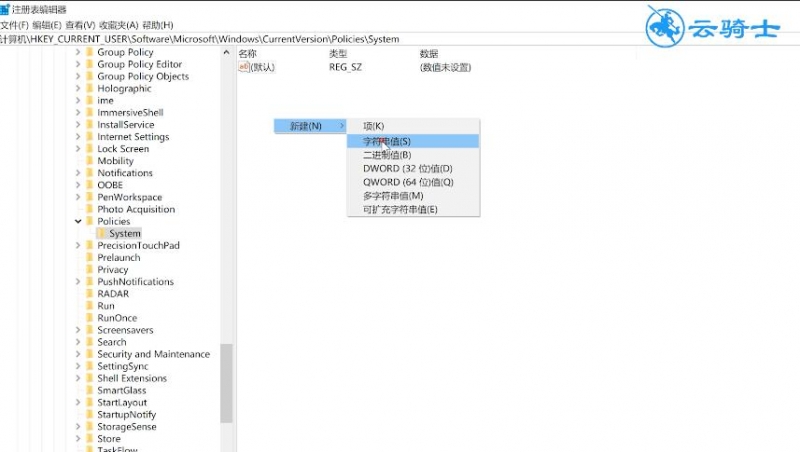The width and height of the screenshot is (800, 452).
Task: Collapse the Policies key
Action: 78,221
